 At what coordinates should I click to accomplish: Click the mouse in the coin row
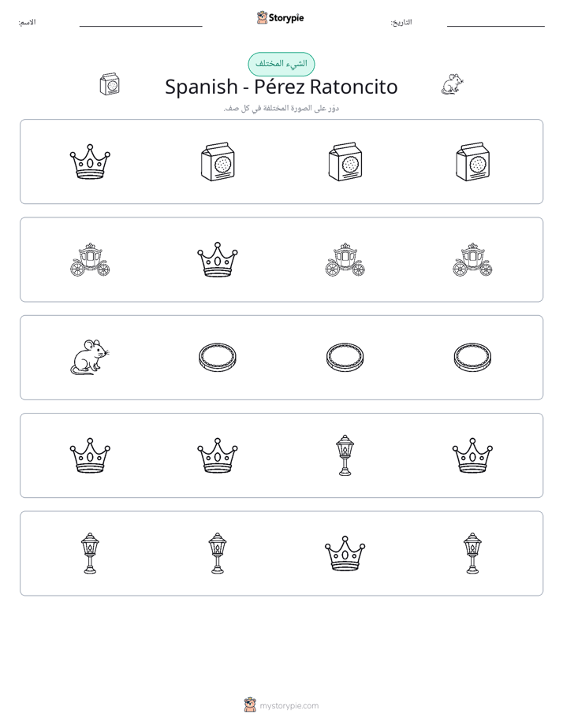(x=90, y=358)
